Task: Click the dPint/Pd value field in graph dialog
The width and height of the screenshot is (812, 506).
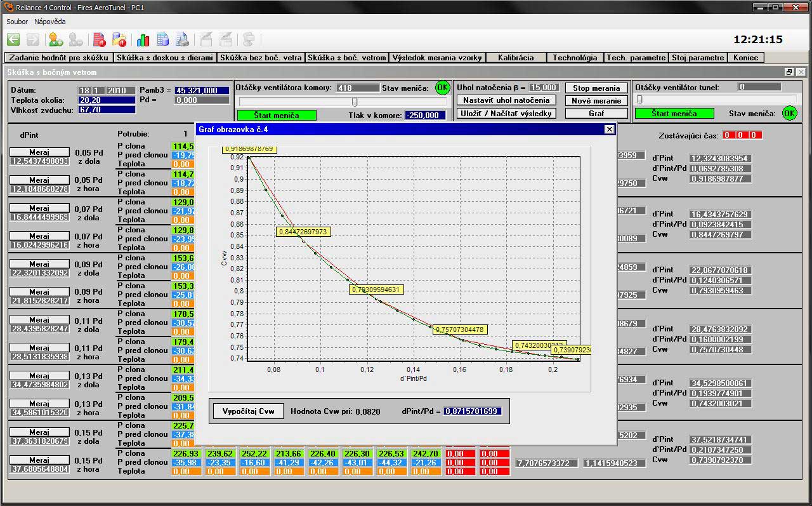Action: click(472, 411)
